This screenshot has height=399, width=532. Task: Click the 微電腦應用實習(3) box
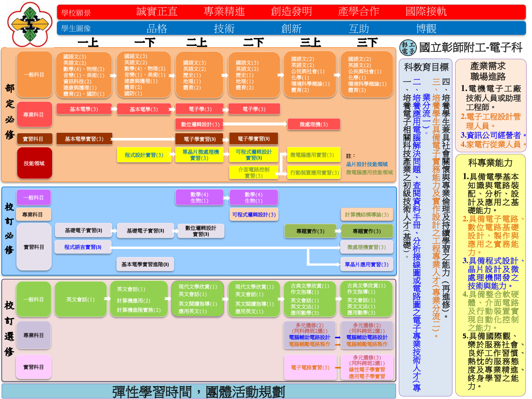click(x=314, y=155)
